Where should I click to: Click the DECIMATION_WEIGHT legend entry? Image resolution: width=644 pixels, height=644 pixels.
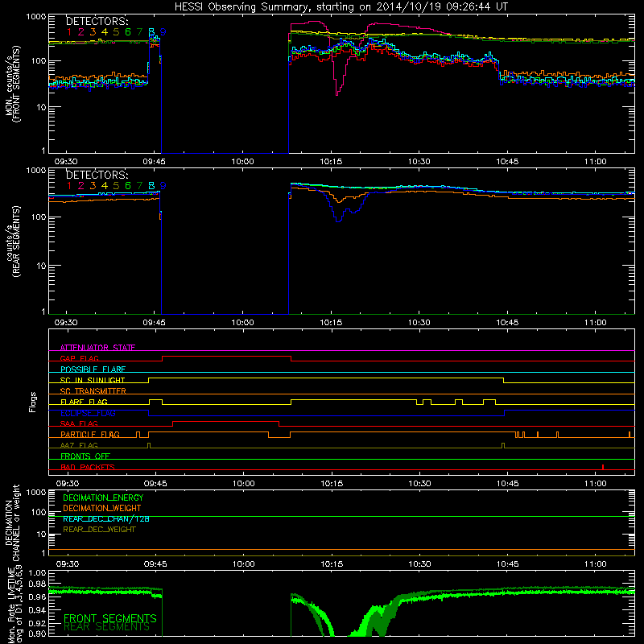(102, 508)
